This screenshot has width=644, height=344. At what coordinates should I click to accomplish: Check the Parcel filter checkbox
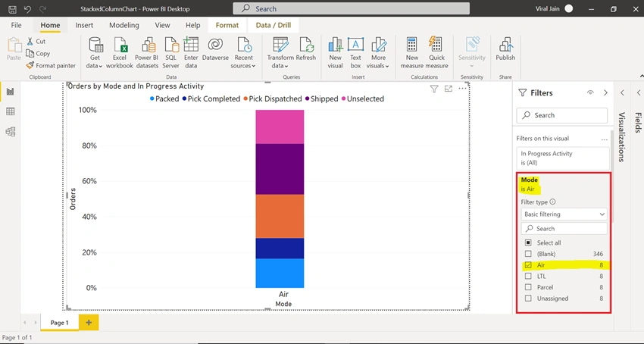[x=529, y=287]
